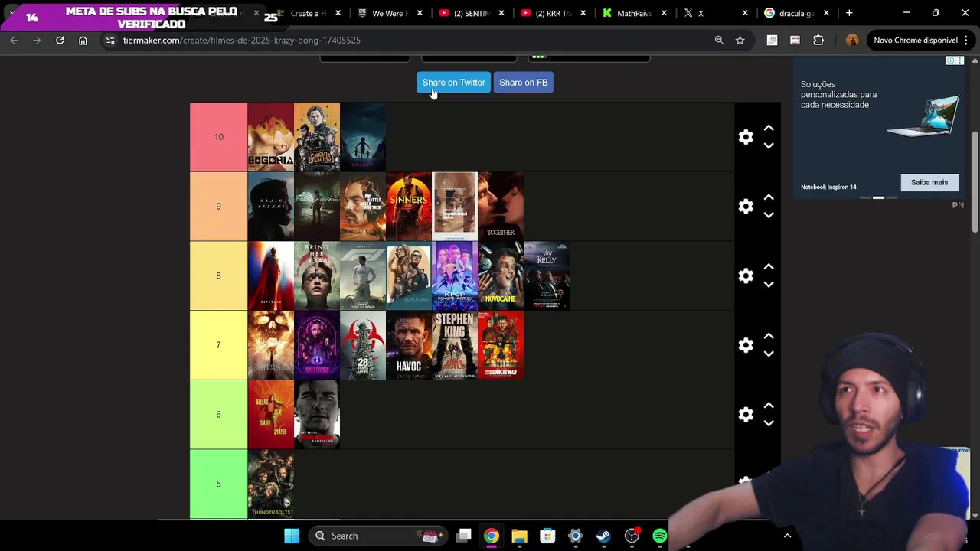
Task: Open the Windows Start menu
Action: point(292,536)
